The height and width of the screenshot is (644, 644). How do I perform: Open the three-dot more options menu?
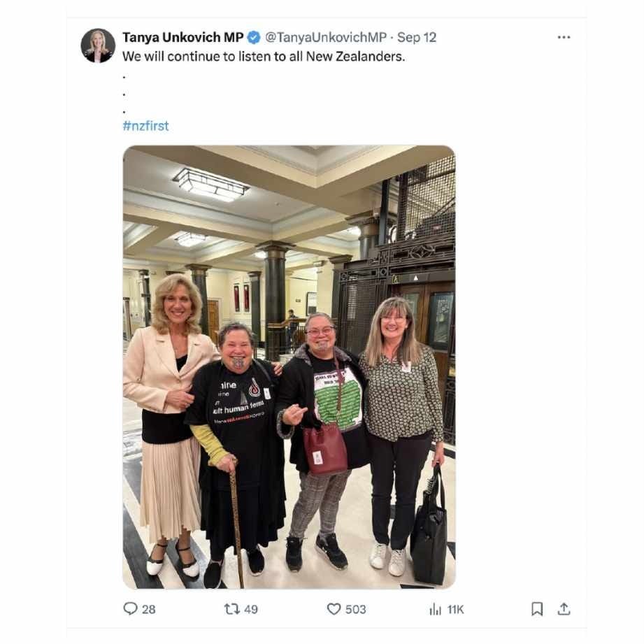click(x=564, y=37)
